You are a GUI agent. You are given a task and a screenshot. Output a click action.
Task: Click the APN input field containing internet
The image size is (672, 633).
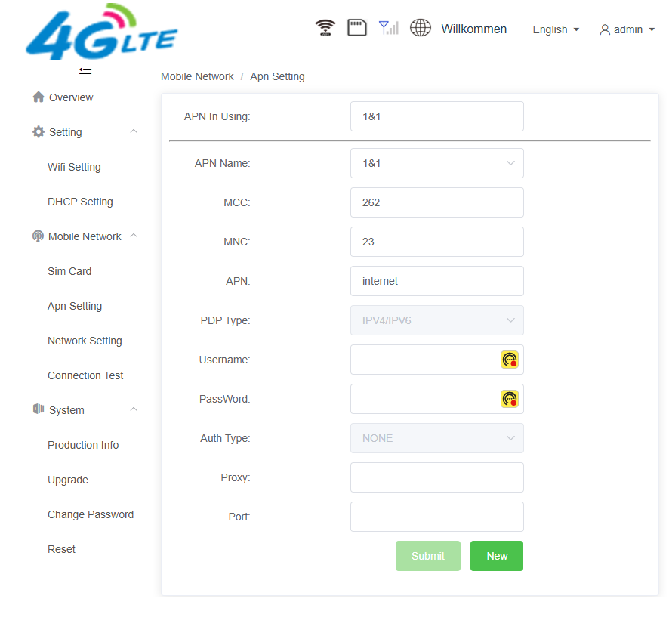click(x=436, y=281)
